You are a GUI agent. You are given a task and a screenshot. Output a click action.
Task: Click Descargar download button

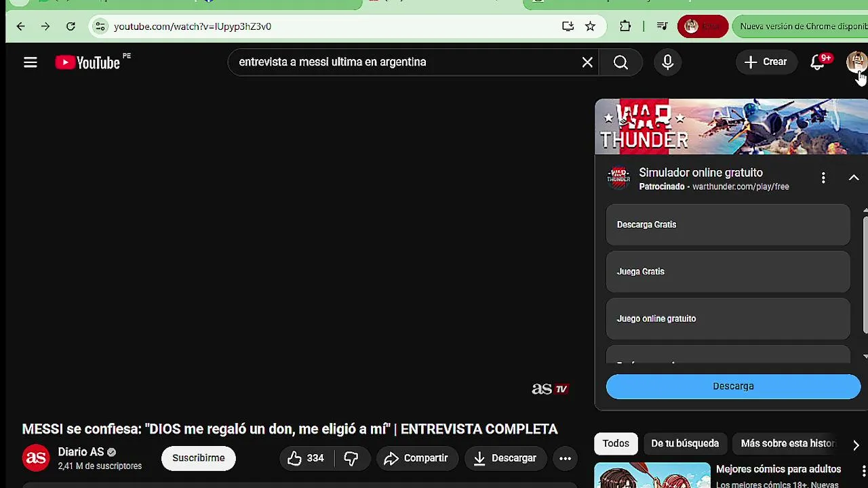505,458
